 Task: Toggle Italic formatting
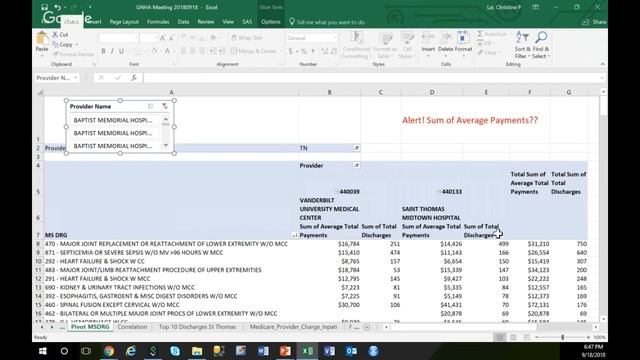112,51
